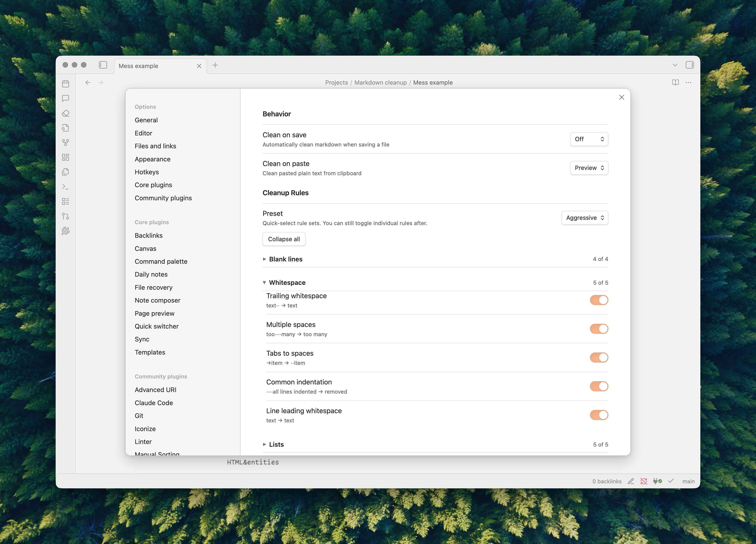756x544 pixels.
Task: Open graph view icon in left ribbon
Action: pyautogui.click(x=66, y=143)
